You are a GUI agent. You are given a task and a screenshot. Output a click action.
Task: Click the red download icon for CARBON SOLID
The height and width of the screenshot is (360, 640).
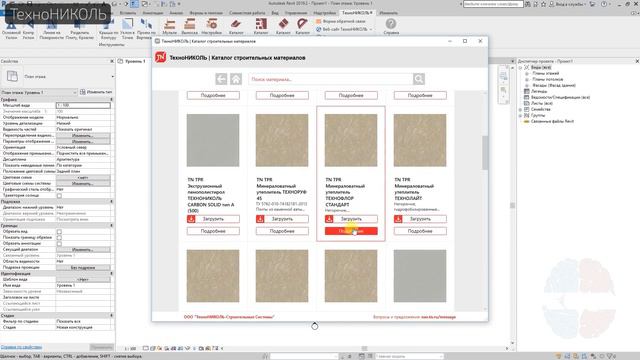(x=191, y=219)
